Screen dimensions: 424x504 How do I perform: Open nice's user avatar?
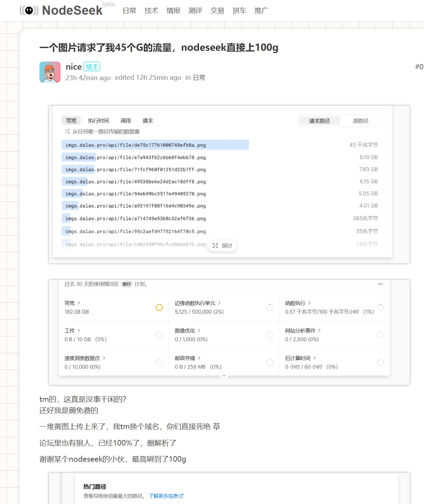point(50,72)
